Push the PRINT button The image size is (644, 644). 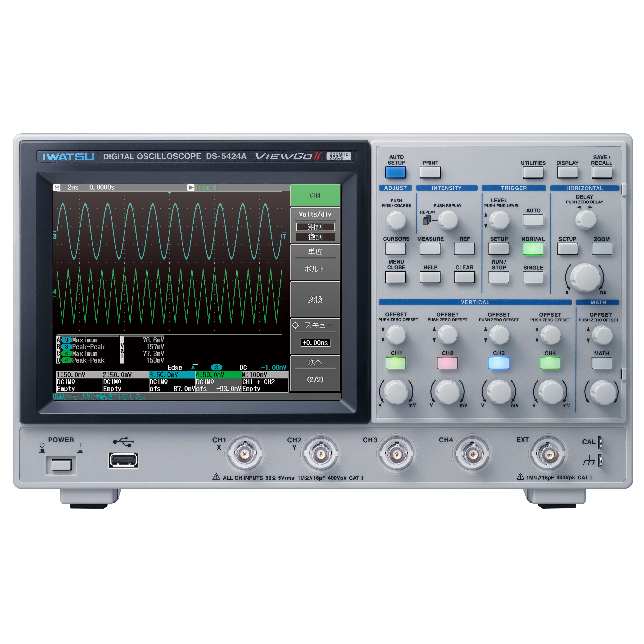coord(430,172)
